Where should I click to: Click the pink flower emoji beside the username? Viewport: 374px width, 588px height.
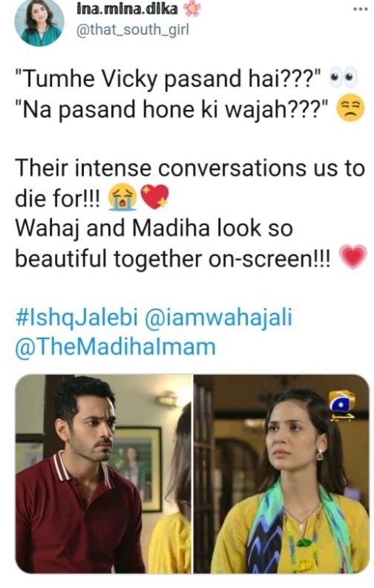pos(192,9)
